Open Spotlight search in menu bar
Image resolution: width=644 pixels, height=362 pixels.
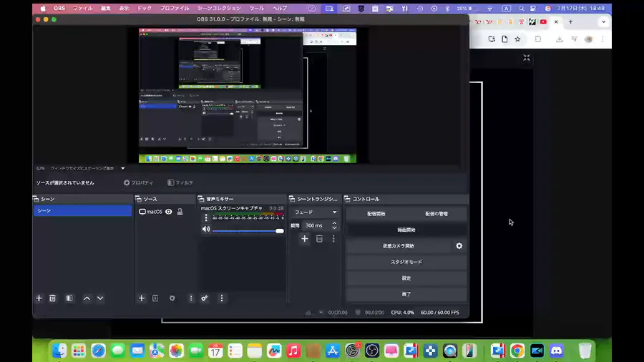pos(521,8)
